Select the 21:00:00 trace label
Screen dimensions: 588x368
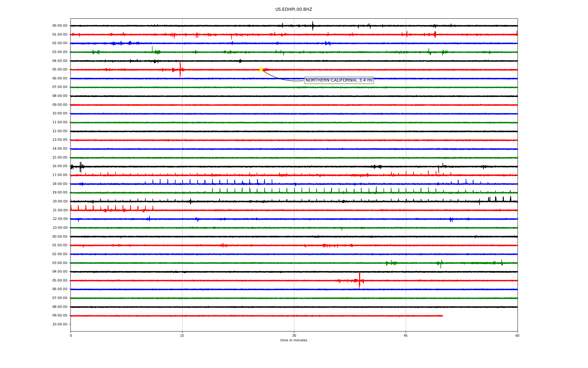pos(60,210)
